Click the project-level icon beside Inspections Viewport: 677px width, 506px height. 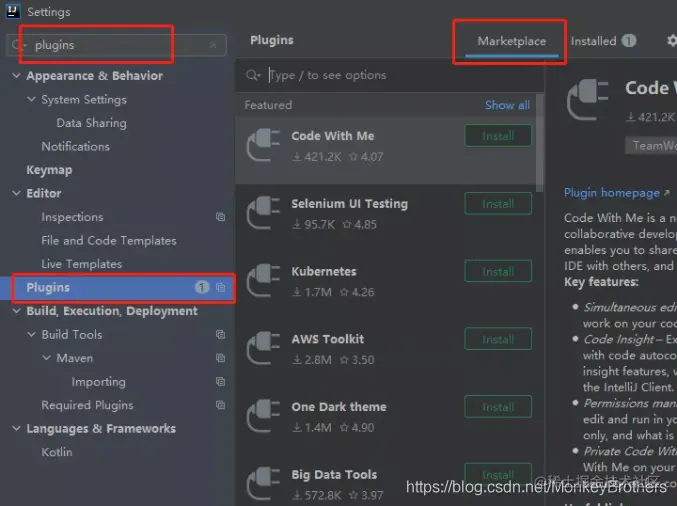coord(221,217)
